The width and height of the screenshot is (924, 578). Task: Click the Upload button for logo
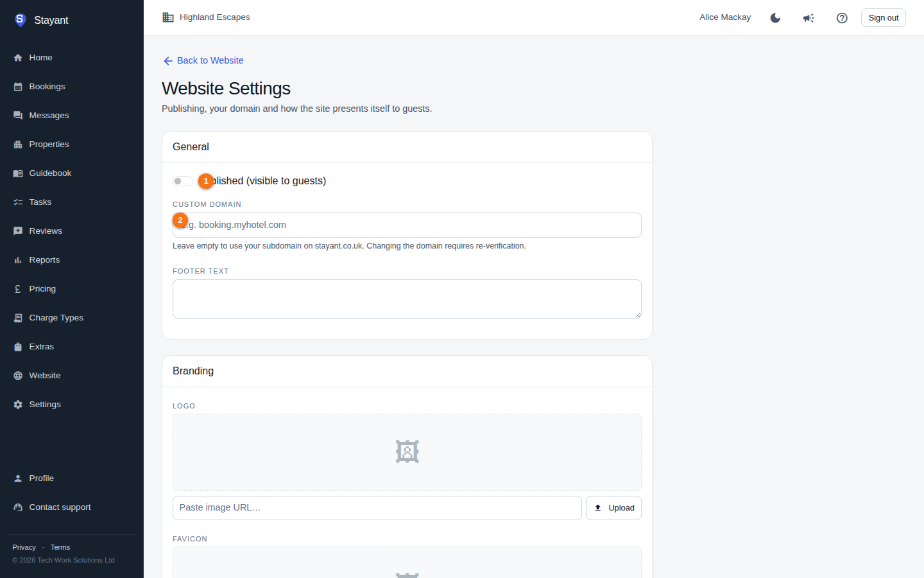[x=613, y=508]
